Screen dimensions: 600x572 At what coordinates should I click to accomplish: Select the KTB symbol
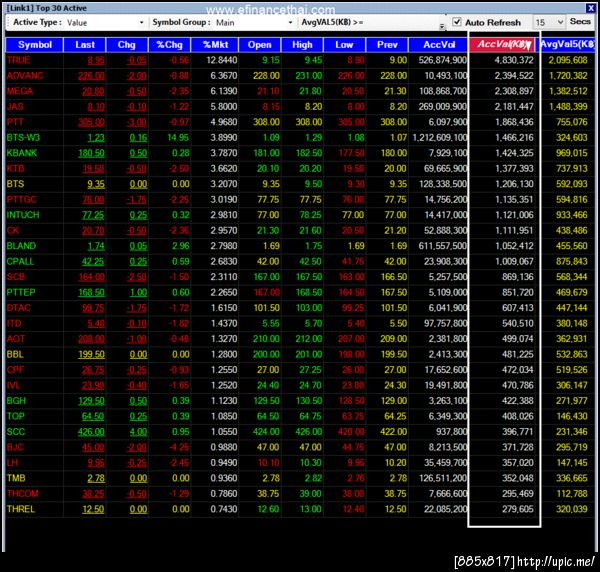15,168
